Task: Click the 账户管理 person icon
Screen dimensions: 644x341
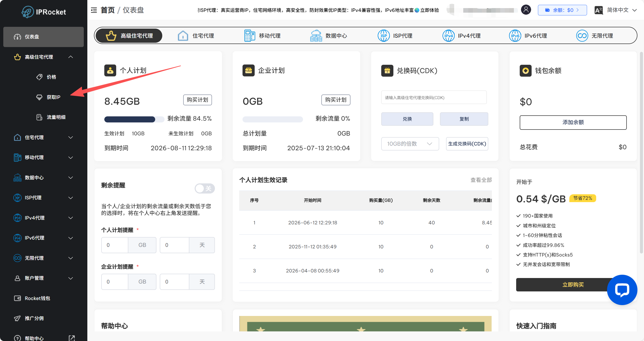Action: [17, 278]
